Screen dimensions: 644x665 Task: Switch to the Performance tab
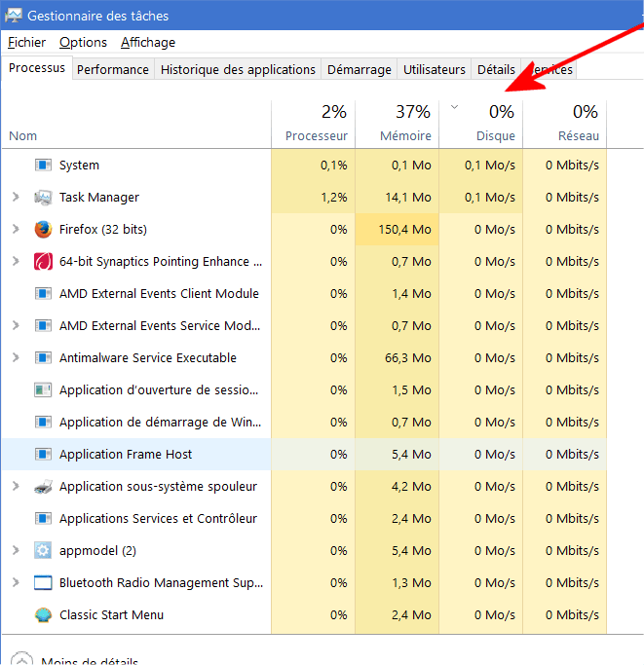pyautogui.click(x=113, y=69)
